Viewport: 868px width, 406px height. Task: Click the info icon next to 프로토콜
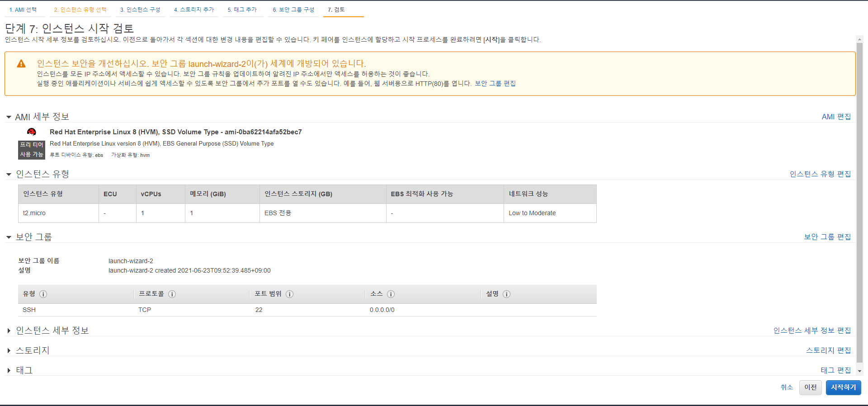(x=172, y=294)
